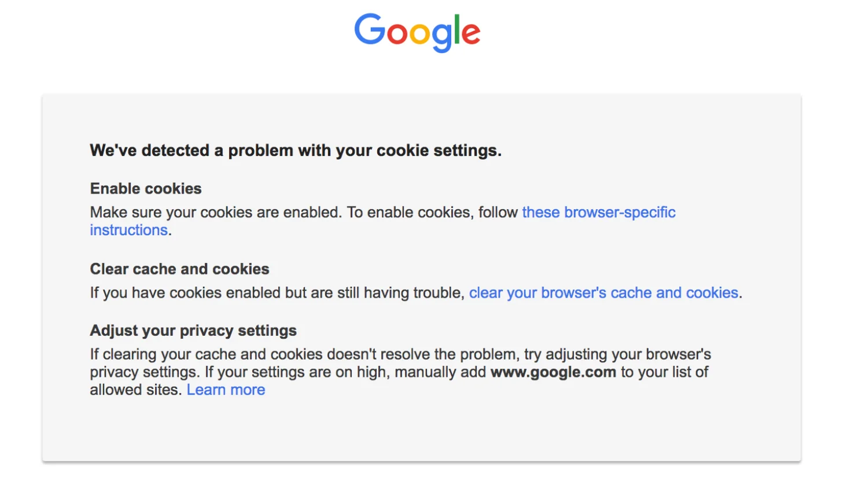Click the "Clear cache and cookies" heading
847x504 pixels.
(x=179, y=269)
